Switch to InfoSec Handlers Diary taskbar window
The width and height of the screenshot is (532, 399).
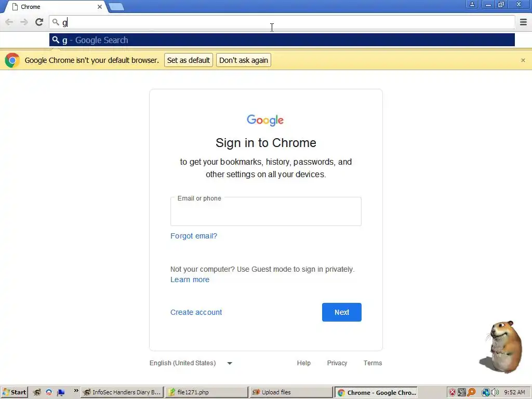point(123,392)
